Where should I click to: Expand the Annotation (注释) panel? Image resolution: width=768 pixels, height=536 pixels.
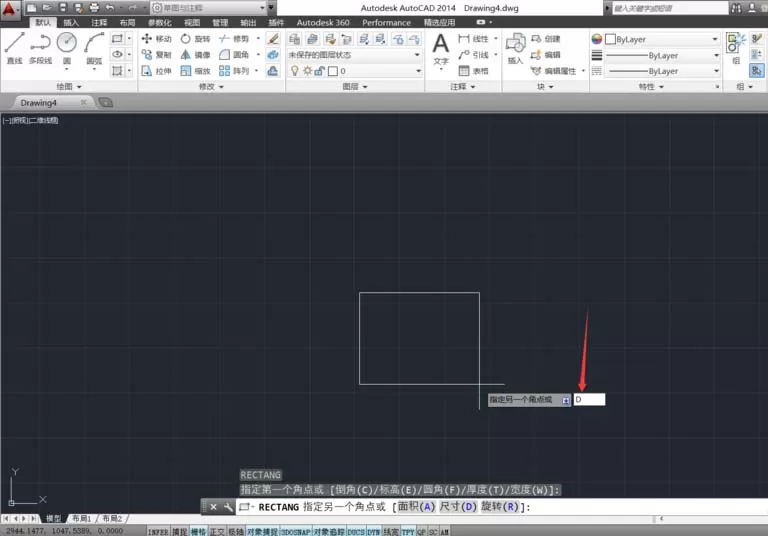click(462, 87)
